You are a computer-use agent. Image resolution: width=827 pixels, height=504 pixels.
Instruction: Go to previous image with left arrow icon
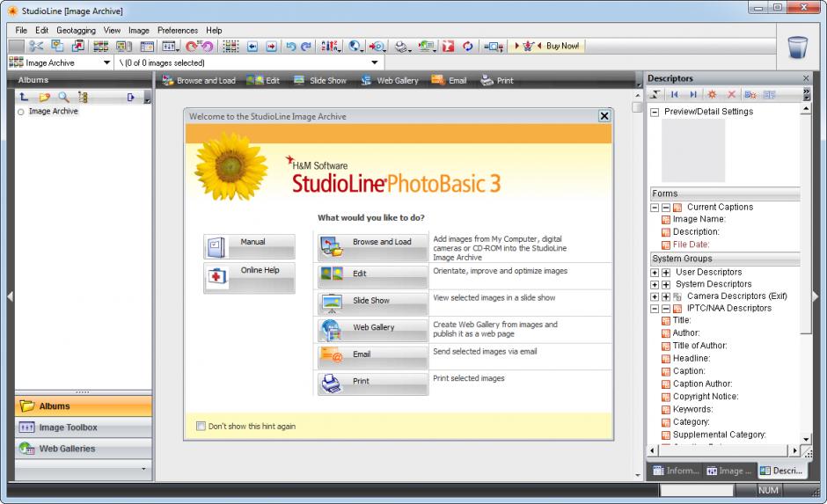[x=252, y=47]
